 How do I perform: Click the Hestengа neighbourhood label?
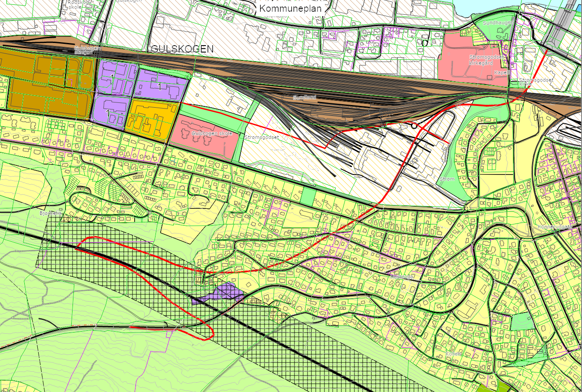[402, 276]
